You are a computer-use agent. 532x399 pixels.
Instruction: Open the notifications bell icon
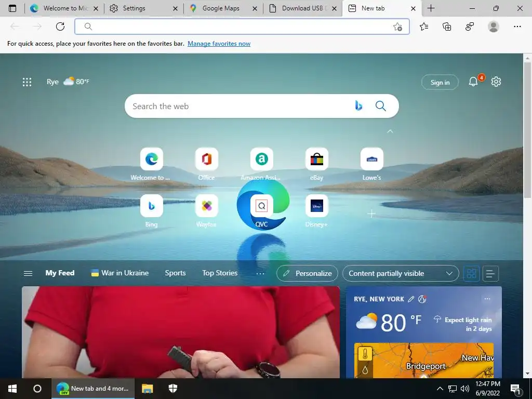[x=473, y=82]
